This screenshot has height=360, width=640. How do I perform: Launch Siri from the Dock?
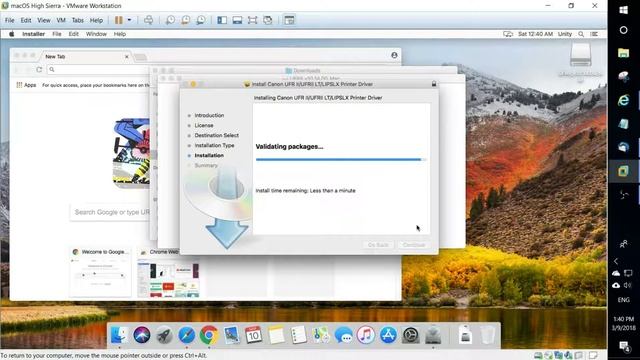pyautogui.click(x=142, y=336)
